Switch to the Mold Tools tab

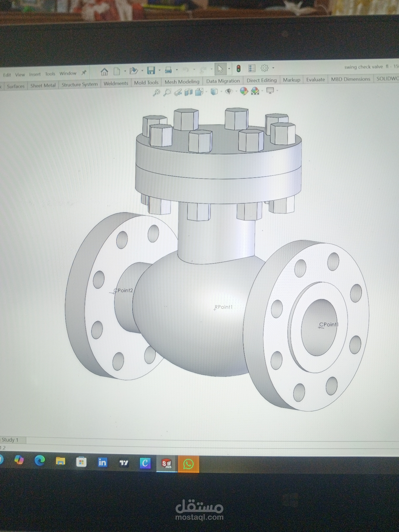click(x=146, y=82)
